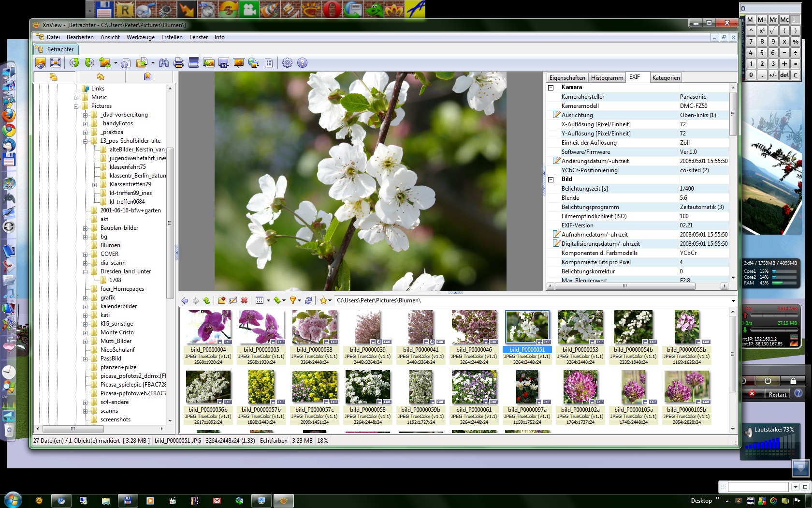Click the screen capture camera icon

click(x=223, y=63)
